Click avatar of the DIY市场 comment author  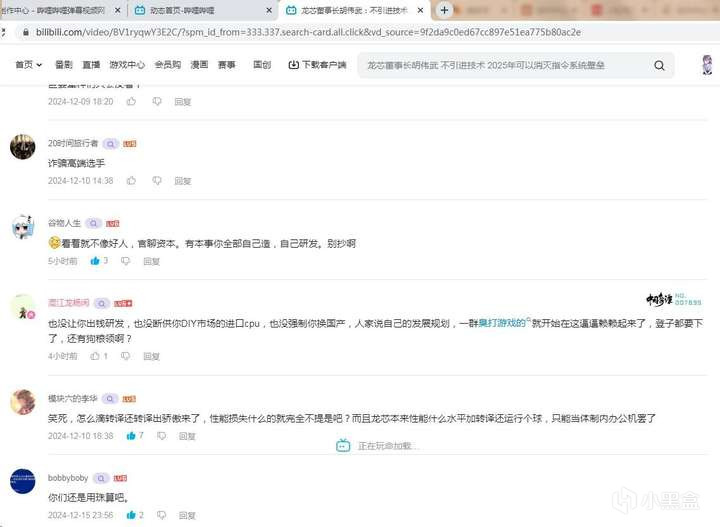coord(22,307)
